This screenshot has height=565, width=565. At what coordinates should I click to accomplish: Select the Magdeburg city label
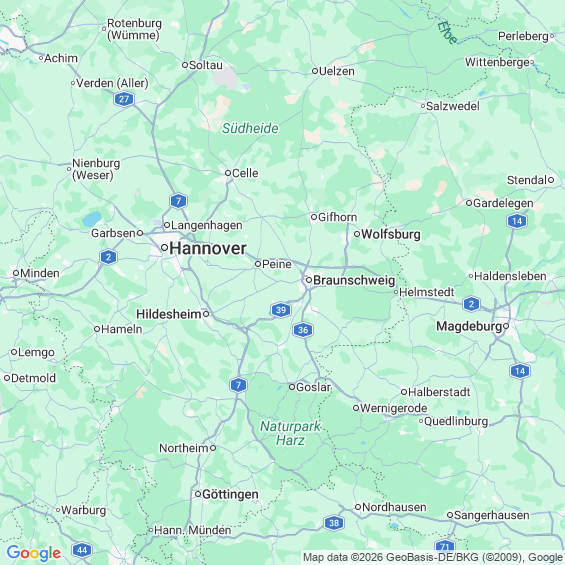(469, 326)
